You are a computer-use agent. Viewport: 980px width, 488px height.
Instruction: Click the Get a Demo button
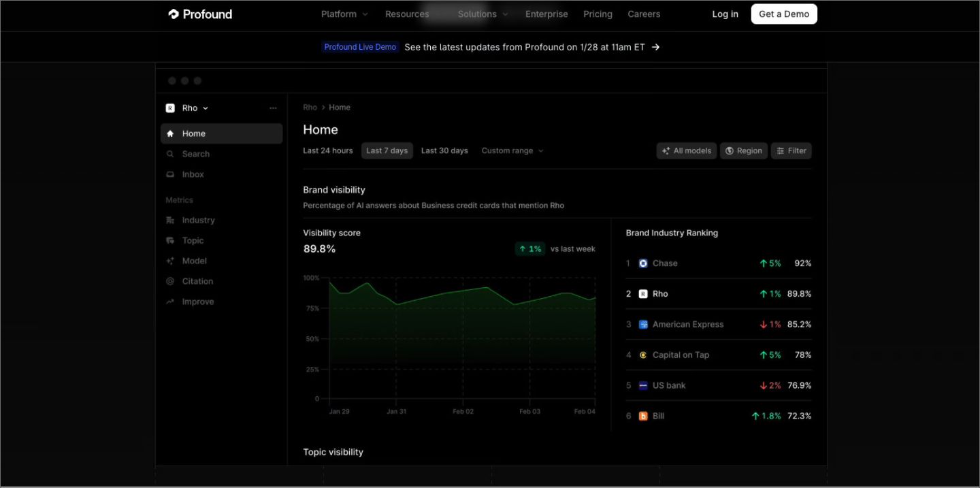784,14
